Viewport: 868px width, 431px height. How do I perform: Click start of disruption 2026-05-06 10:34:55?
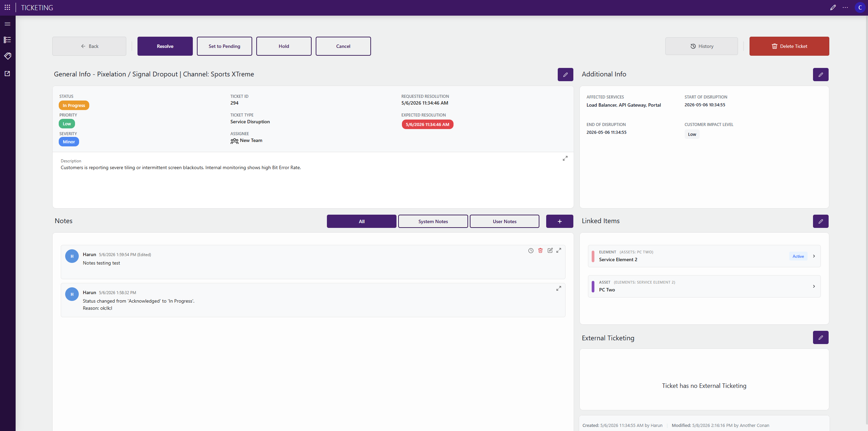(705, 105)
